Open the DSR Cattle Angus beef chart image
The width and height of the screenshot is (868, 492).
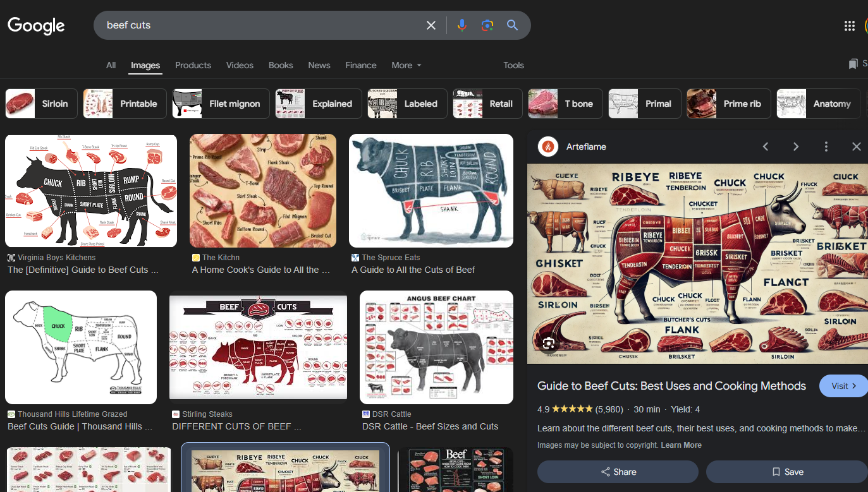436,347
